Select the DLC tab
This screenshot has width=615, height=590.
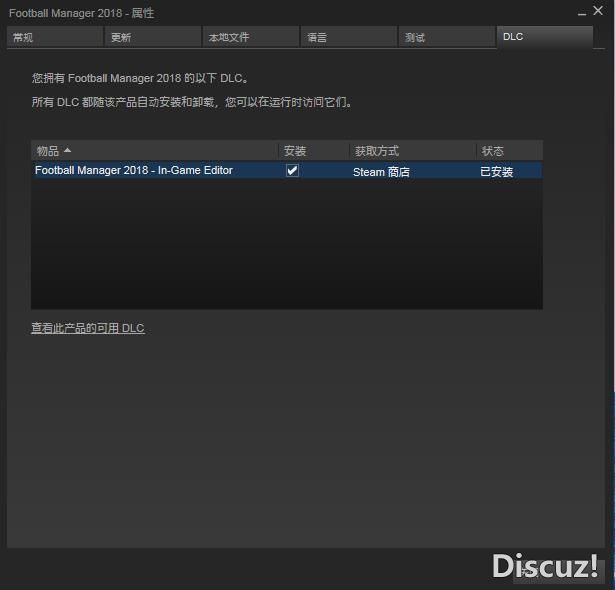(545, 37)
